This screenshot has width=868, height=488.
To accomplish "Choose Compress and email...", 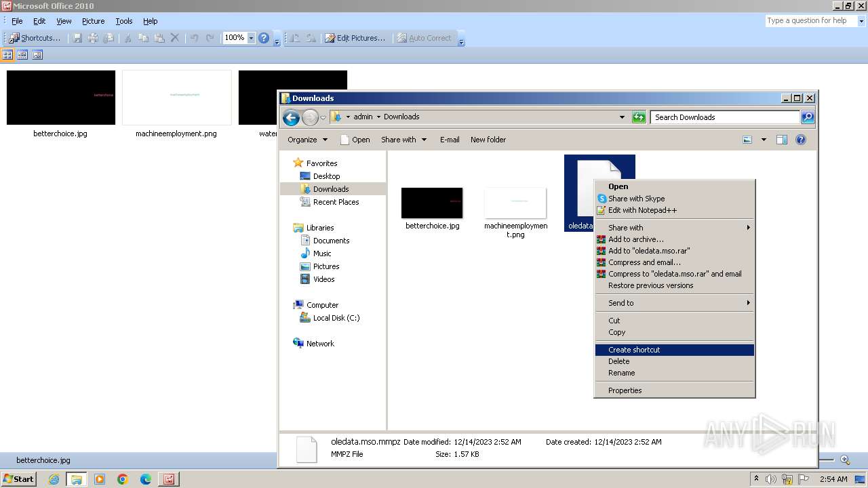I will point(675,262).
